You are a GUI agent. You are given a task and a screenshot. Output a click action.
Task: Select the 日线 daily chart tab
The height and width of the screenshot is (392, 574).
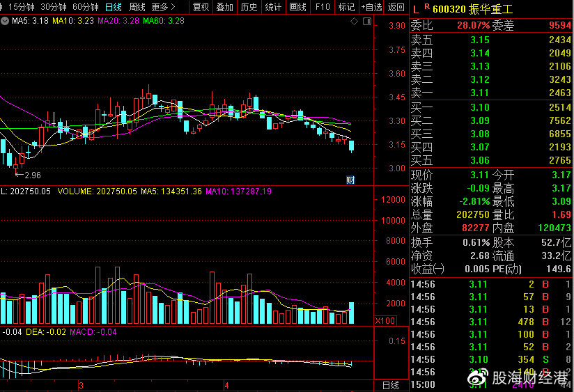pyautogui.click(x=113, y=7)
